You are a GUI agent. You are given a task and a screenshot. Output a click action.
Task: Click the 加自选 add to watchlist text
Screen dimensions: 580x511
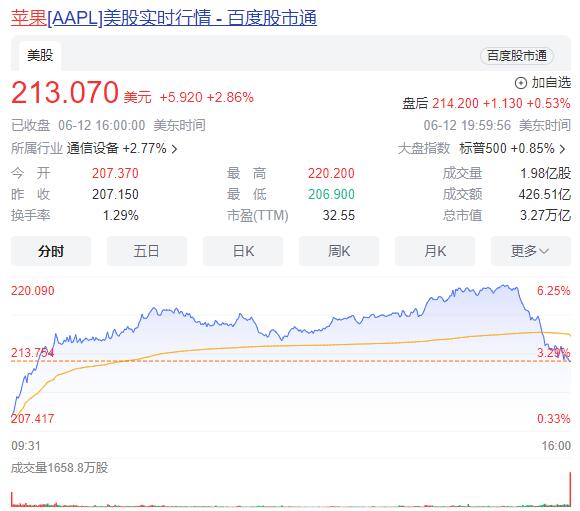(551, 83)
